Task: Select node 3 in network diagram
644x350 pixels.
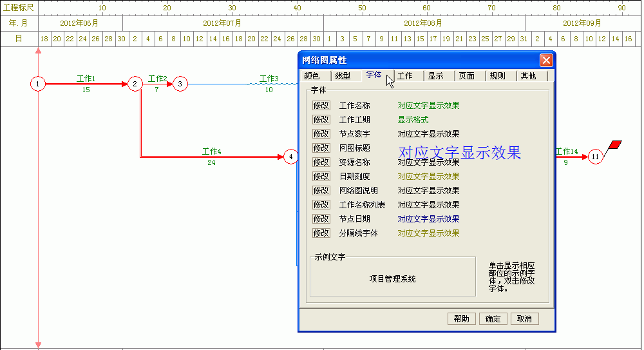Action: pyautogui.click(x=180, y=84)
